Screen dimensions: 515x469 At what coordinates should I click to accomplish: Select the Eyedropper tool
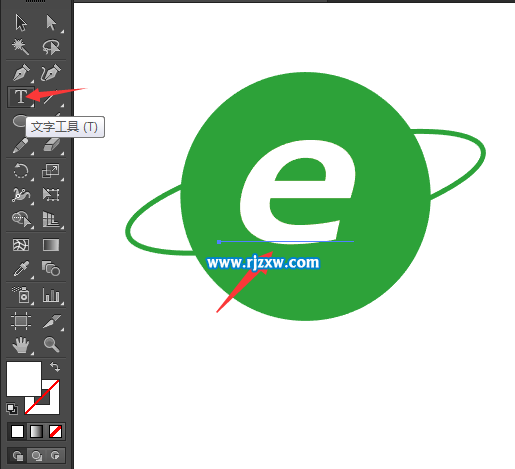tap(21, 269)
